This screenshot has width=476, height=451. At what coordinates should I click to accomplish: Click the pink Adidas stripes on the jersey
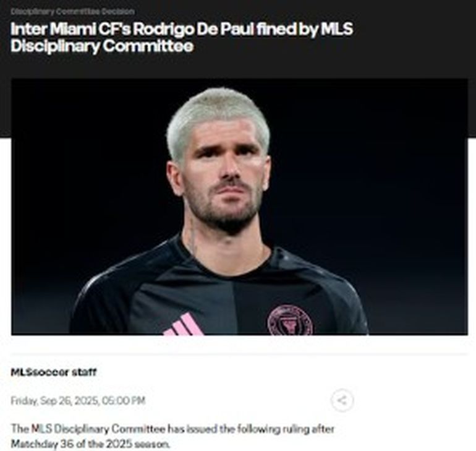[x=184, y=324]
